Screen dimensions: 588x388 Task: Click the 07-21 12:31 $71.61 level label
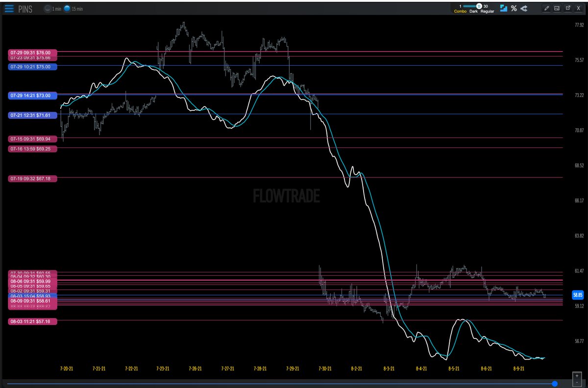tap(33, 115)
